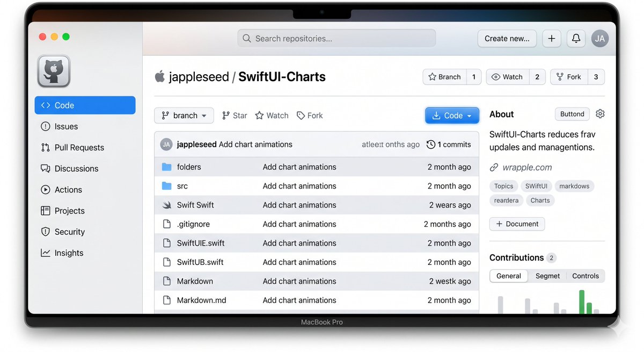Click the folder icon beside src
Image resolution: width=644 pixels, height=352 pixels.
[x=166, y=186]
